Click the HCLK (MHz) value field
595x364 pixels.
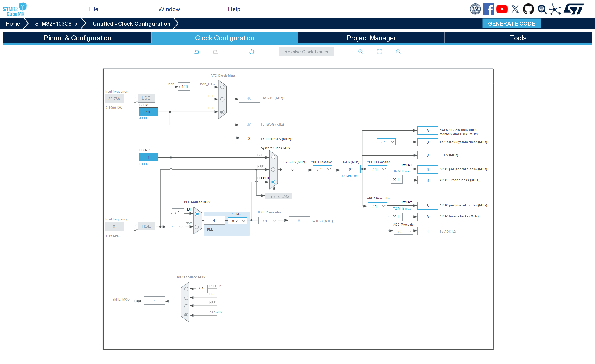[x=350, y=169]
